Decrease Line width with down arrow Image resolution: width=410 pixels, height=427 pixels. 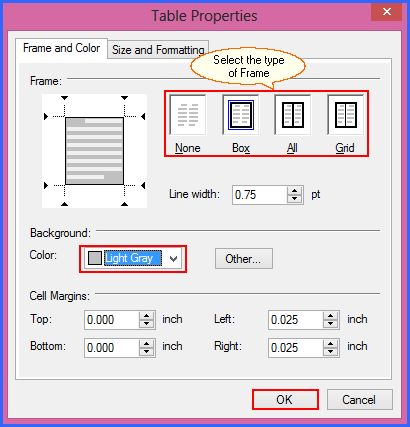(294, 199)
